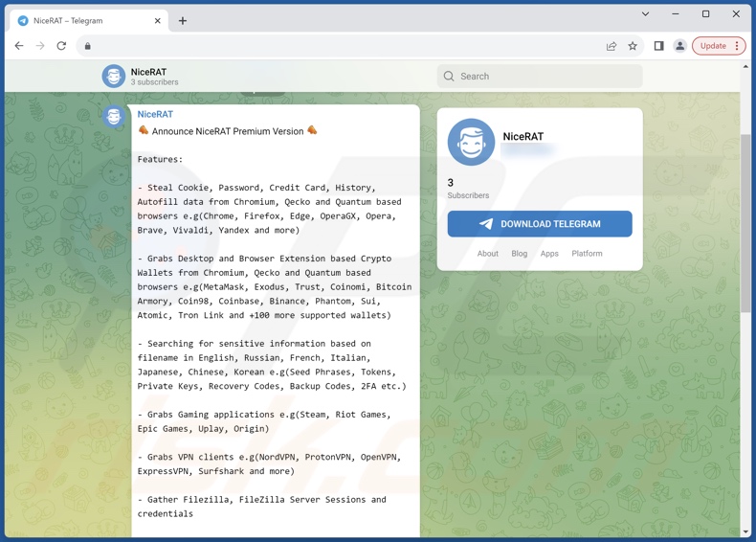The image size is (756, 542).
Task: Click the 'Features:' line in message
Action: pyautogui.click(x=160, y=159)
